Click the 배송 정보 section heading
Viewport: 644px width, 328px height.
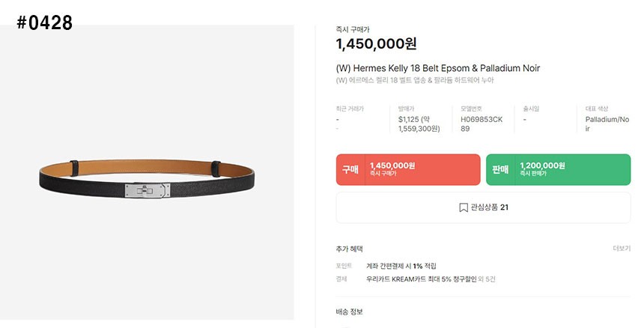[x=349, y=312]
